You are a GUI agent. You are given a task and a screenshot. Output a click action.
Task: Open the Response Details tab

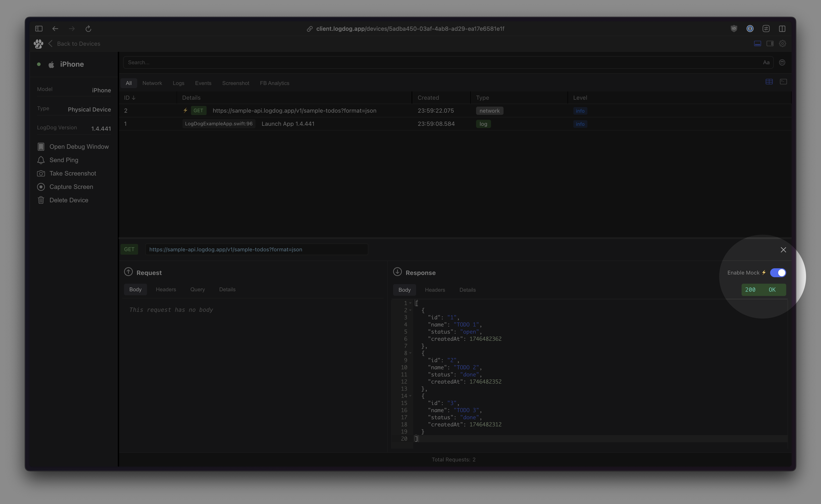[x=468, y=290]
